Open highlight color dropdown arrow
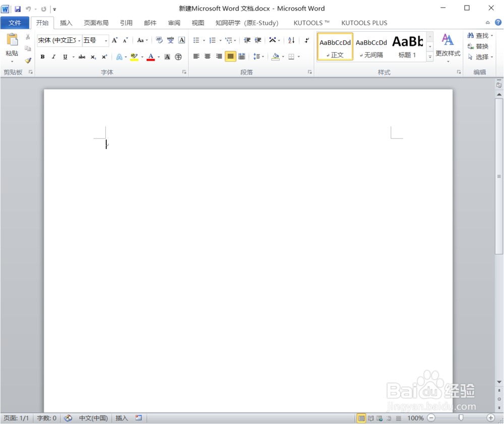This screenshot has height=424, width=504. [x=142, y=57]
